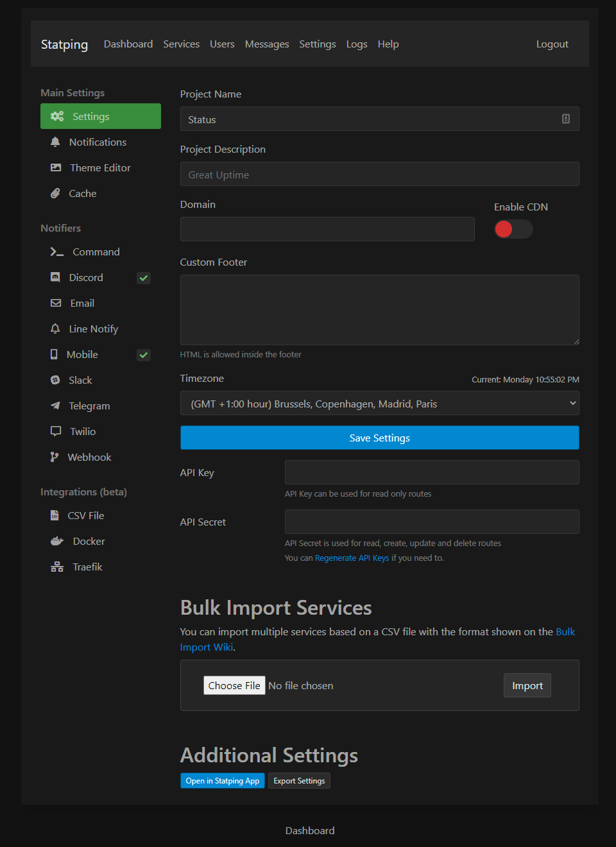Screen dimensions: 616x847
Task: Click the Mobile enabled checkmark
Action: (144, 355)
